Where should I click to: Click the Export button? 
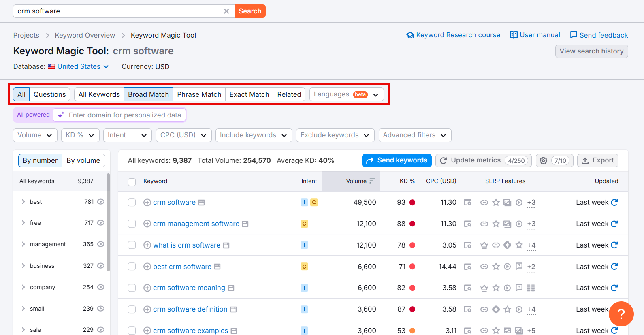click(598, 160)
